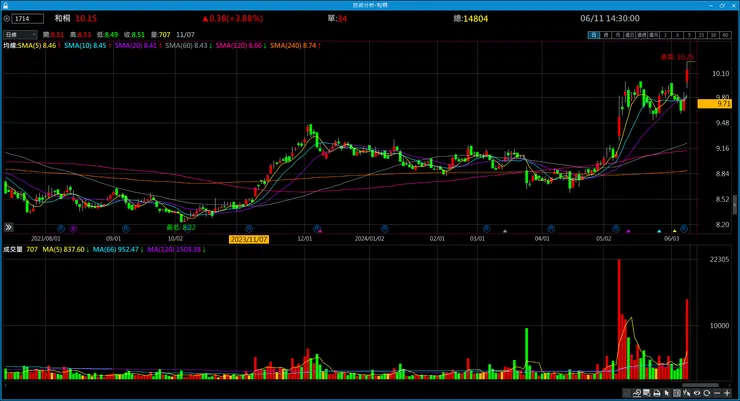Select the 60-minute interval tab
740x401 pixels.
coord(725,35)
